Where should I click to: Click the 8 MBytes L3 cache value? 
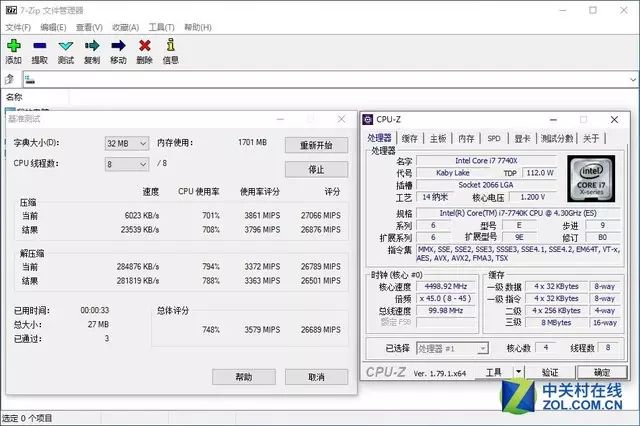pos(556,322)
